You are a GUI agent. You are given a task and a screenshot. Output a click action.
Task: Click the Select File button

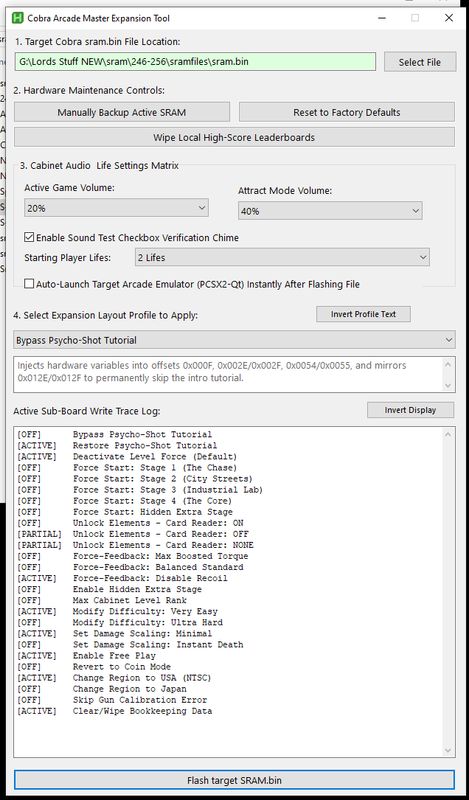click(420, 62)
